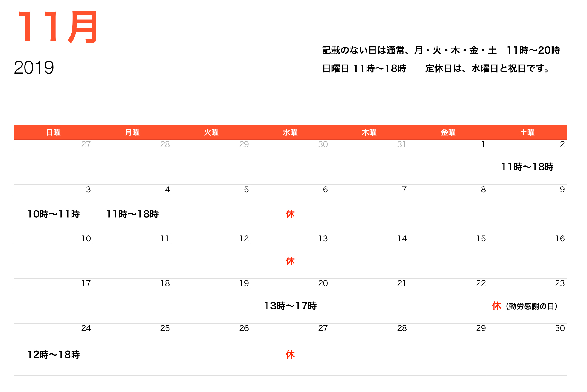Click date number 28 in the last row
The height and width of the screenshot is (392, 587).
(x=402, y=328)
